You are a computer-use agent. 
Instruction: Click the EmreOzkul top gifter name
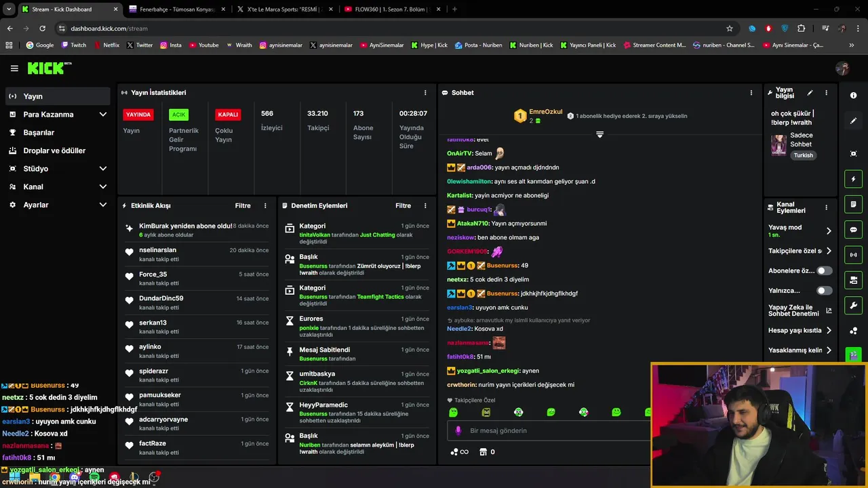546,112
